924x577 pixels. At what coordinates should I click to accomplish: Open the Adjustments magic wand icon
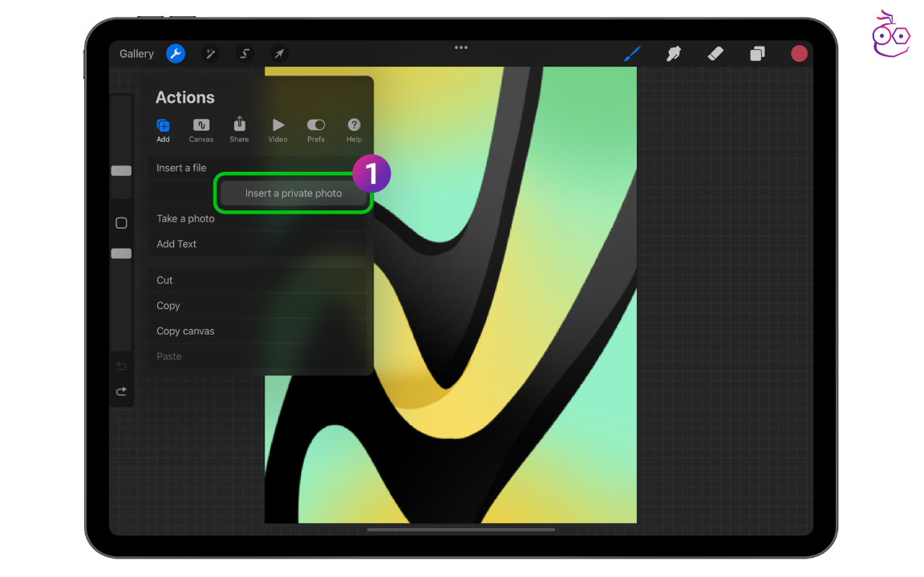click(x=210, y=54)
